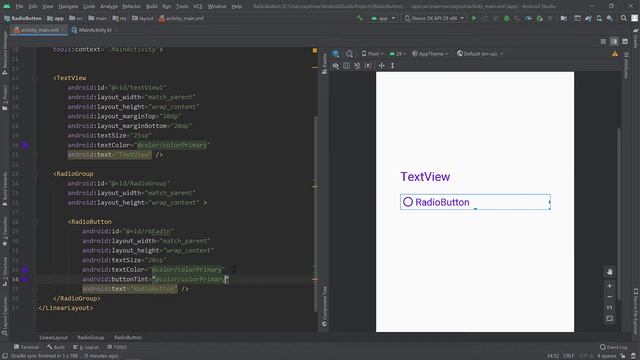This screenshot has width=640, height=360.
Task: Open the app run configuration dropdown
Action: [383, 18]
